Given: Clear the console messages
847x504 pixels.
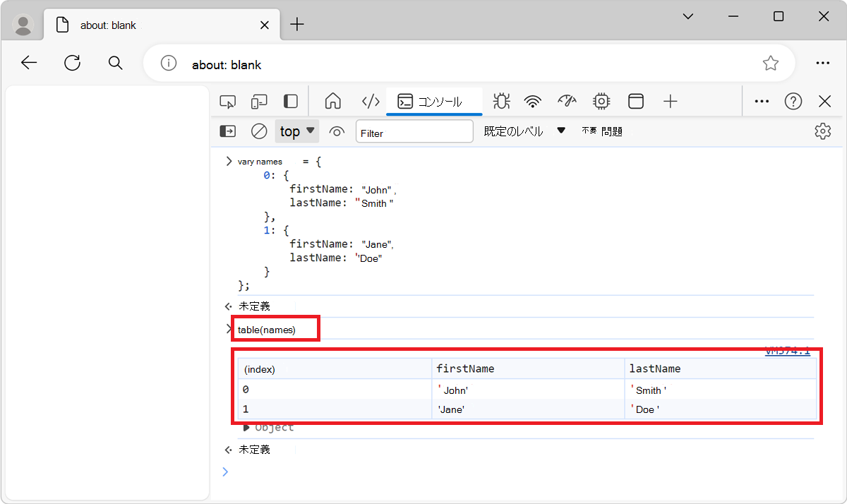Looking at the screenshot, I should tap(258, 131).
